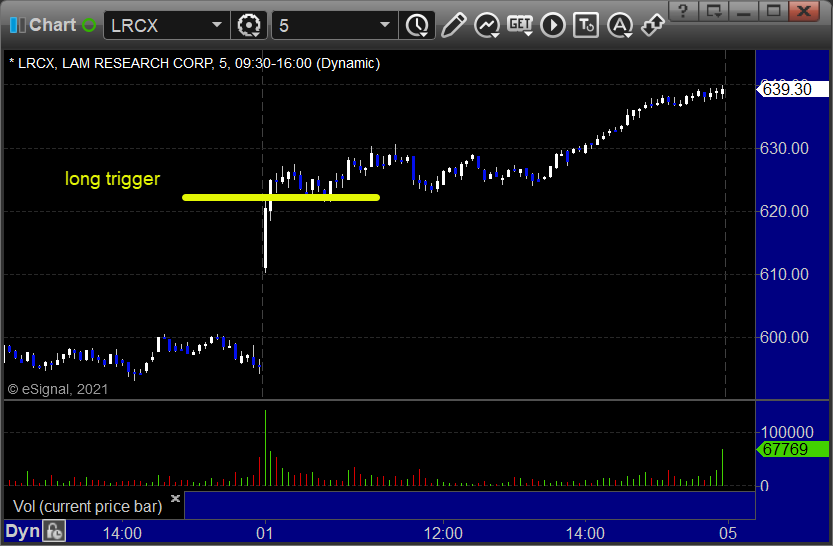Click the 100000 volume axis label
The height and width of the screenshot is (546, 833).
pos(787,432)
